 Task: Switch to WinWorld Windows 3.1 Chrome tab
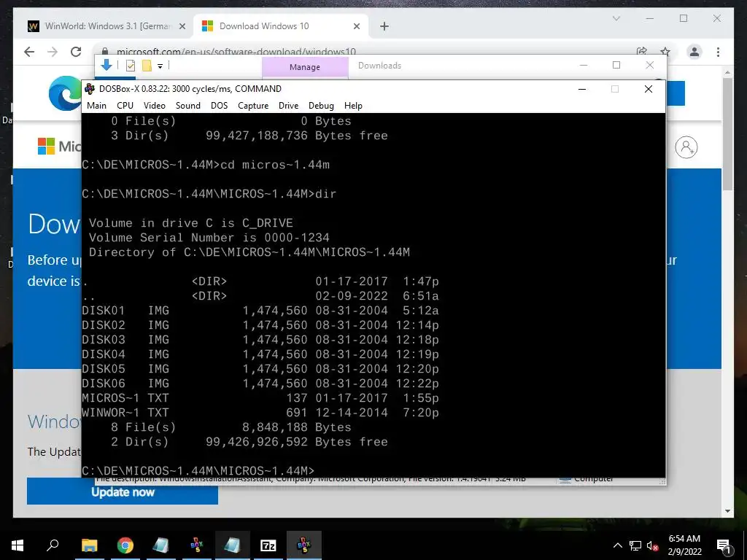(x=107, y=26)
